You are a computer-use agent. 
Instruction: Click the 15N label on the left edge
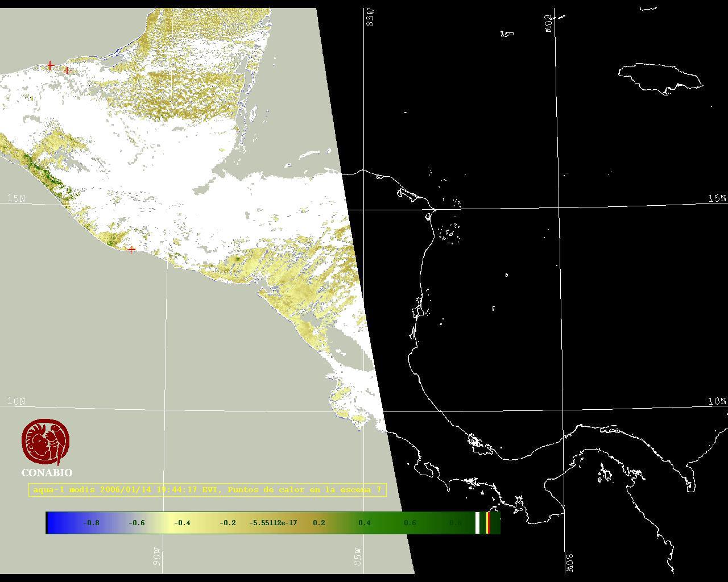click(x=16, y=198)
